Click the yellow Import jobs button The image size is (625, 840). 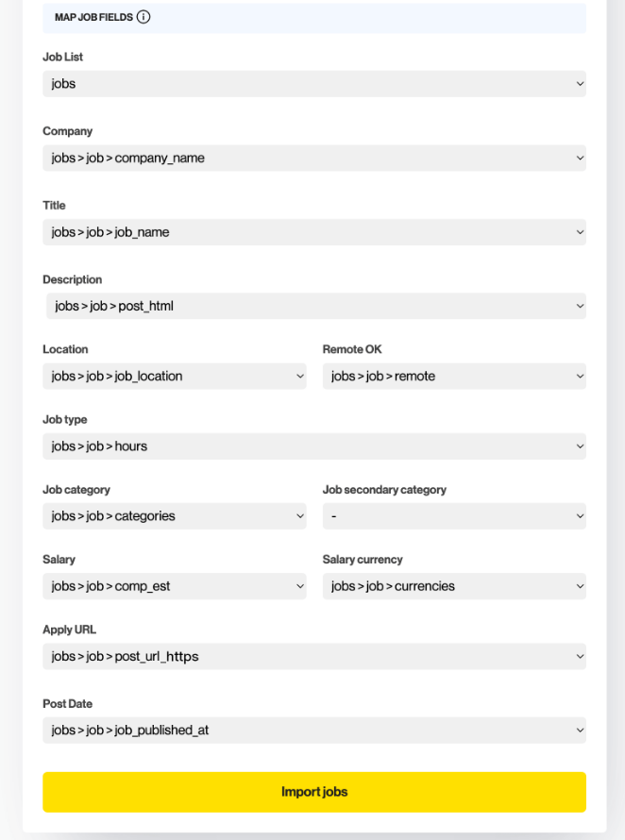(314, 792)
